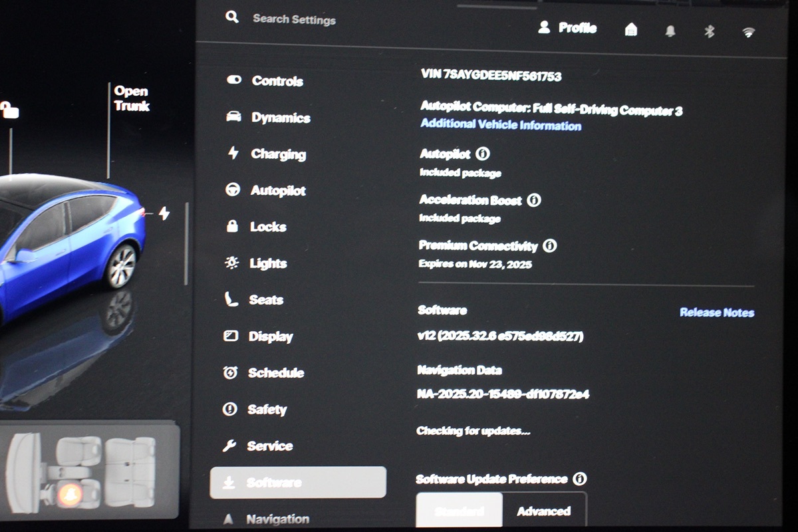Open the Profile selector

[x=567, y=28]
